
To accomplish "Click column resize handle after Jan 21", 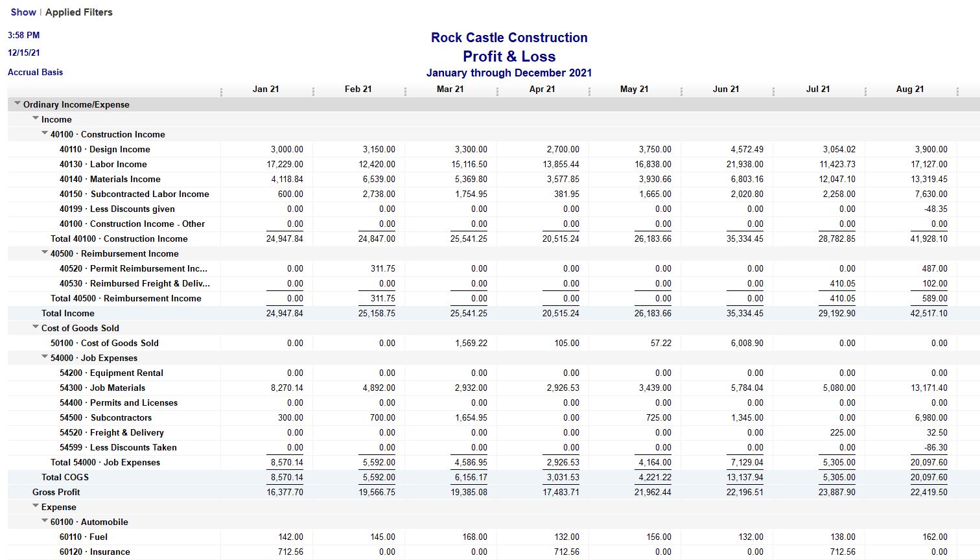I will [x=313, y=91].
